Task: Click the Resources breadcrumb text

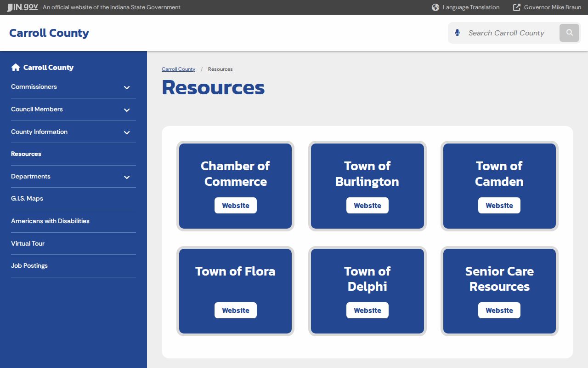Action: click(220, 69)
